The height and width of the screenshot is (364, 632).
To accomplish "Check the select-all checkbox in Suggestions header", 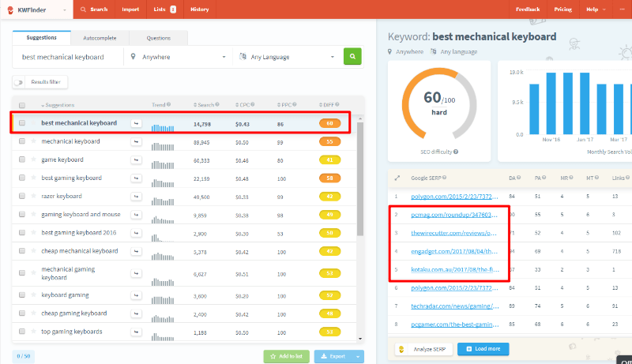I will coord(22,105).
